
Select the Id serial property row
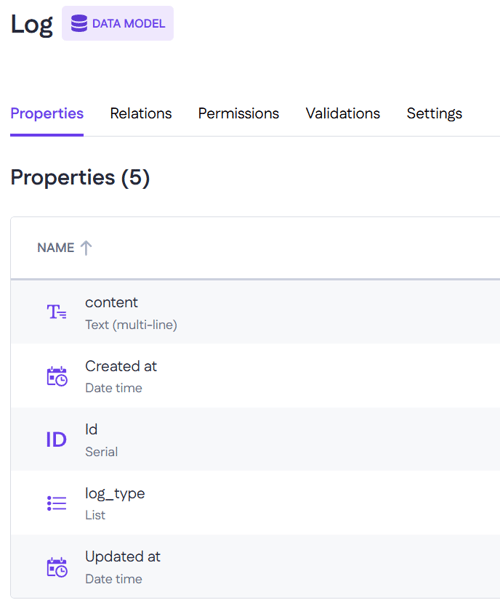point(255,439)
